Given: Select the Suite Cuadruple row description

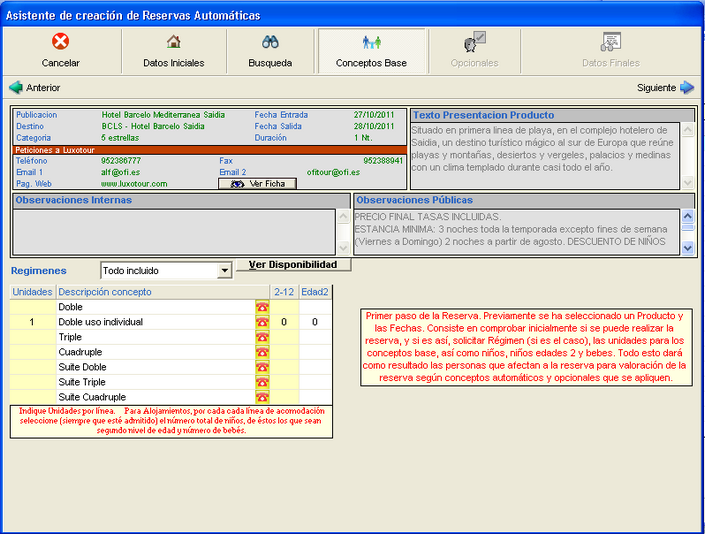Looking at the screenshot, I should pyautogui.click(x=92, y=397).
